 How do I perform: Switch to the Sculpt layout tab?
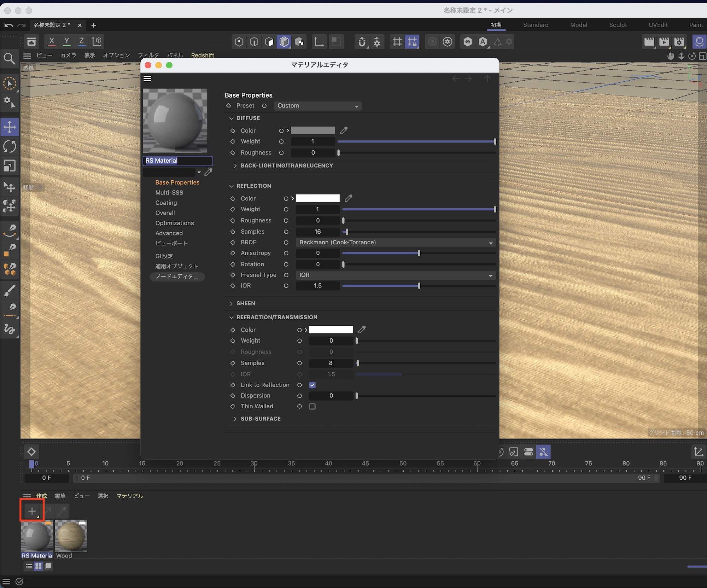point(618,25)
